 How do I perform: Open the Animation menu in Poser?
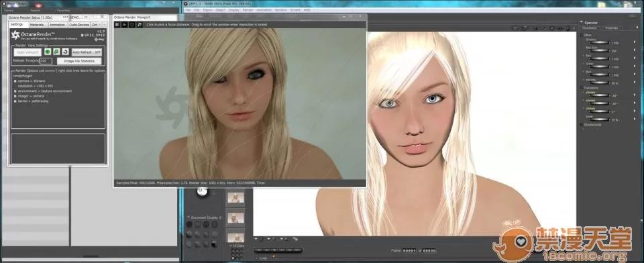coord(264,9)
